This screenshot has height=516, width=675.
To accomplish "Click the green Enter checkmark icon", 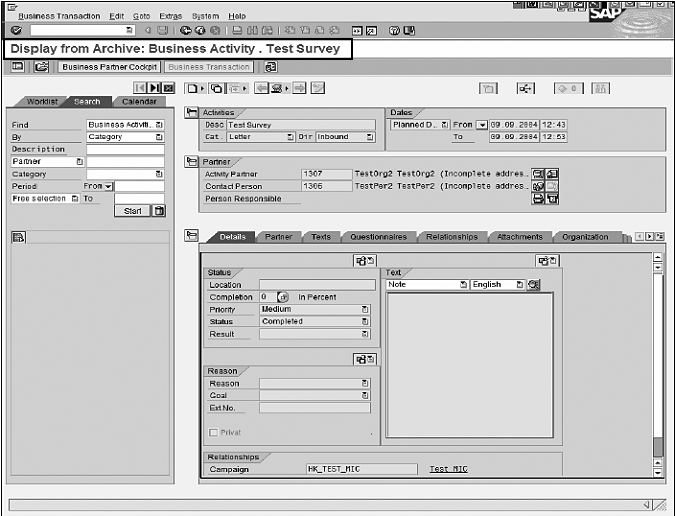I will coord(17,31).
